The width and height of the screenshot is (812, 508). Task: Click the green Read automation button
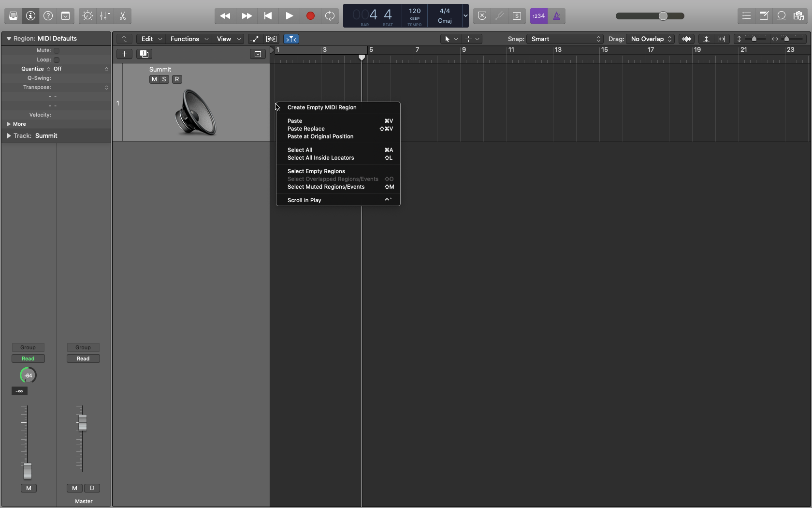click(28, 359)
